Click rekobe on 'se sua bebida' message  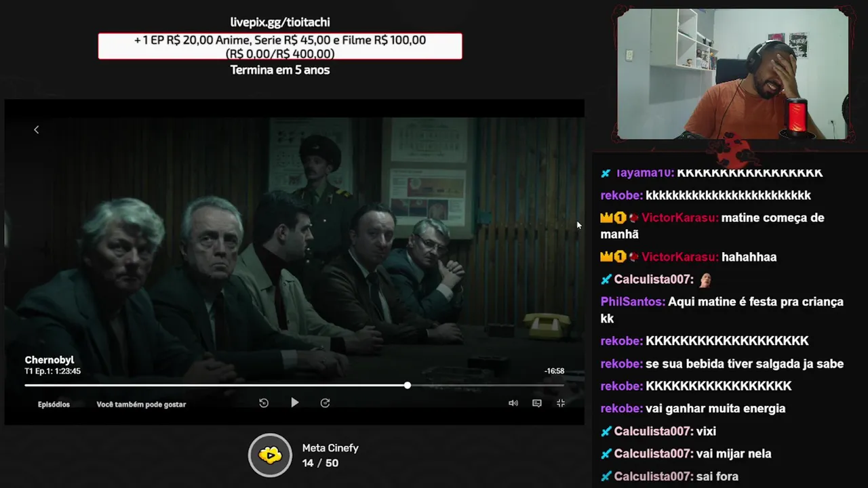pos(621,364)
